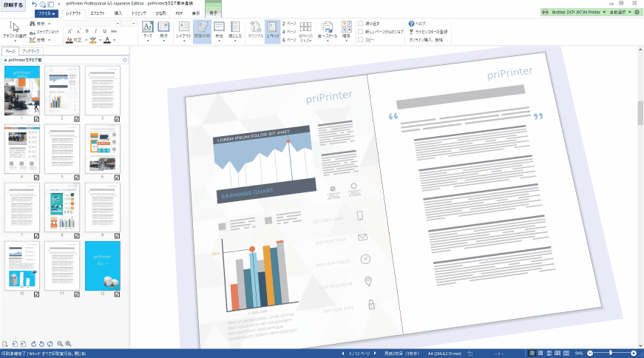The width and height of the screenshot is (644, 358).
Task: Pick the highlighter color swatch
Action: 93,40
